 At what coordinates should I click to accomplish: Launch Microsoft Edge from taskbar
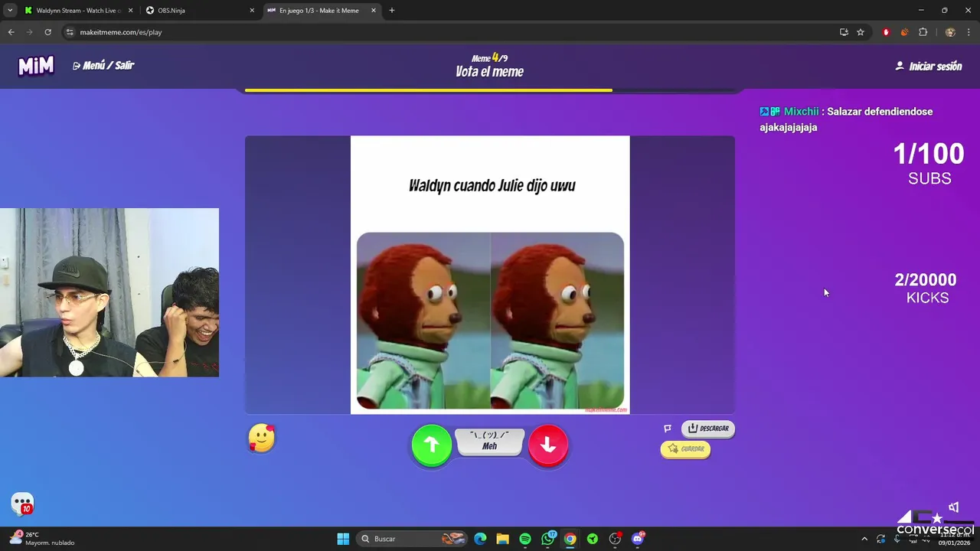pyautogui.click(x=480, y=539)
